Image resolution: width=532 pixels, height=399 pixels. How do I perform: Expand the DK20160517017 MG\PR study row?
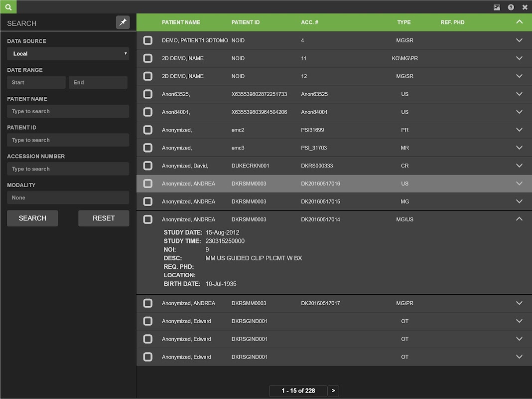[519, 303]
